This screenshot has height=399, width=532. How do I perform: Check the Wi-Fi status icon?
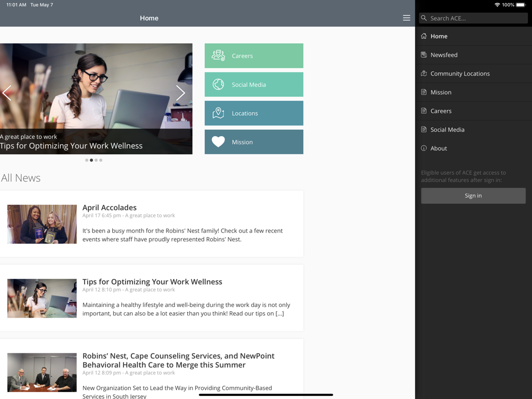point(497,5)
